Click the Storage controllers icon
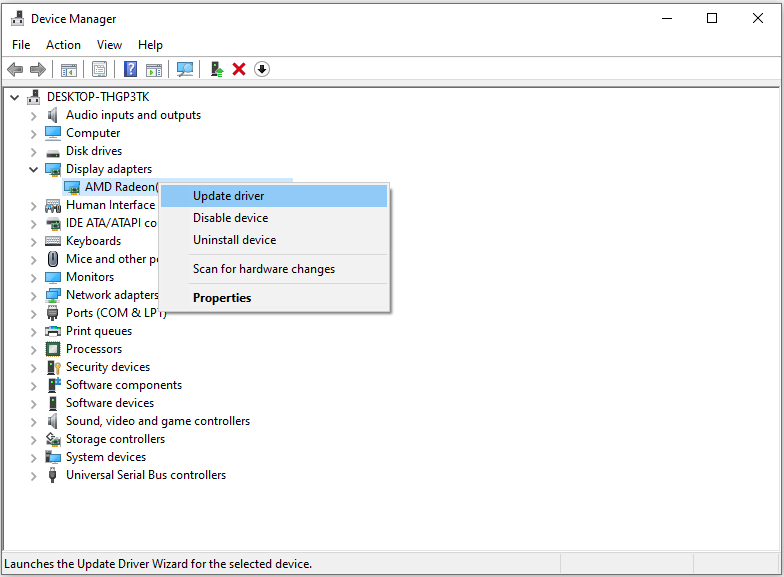784x577 pixels. (x=53, y=439)
